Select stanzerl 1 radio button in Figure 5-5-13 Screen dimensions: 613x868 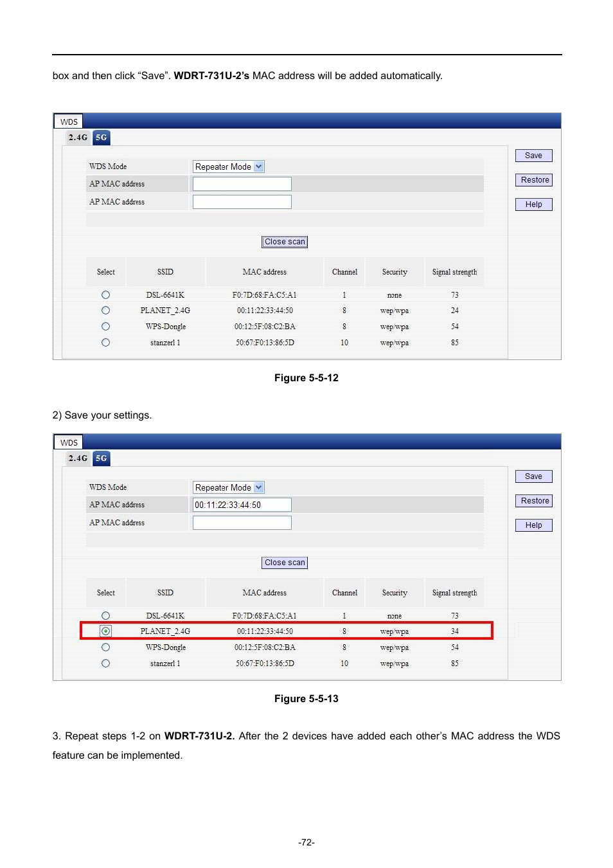(105, 664)
